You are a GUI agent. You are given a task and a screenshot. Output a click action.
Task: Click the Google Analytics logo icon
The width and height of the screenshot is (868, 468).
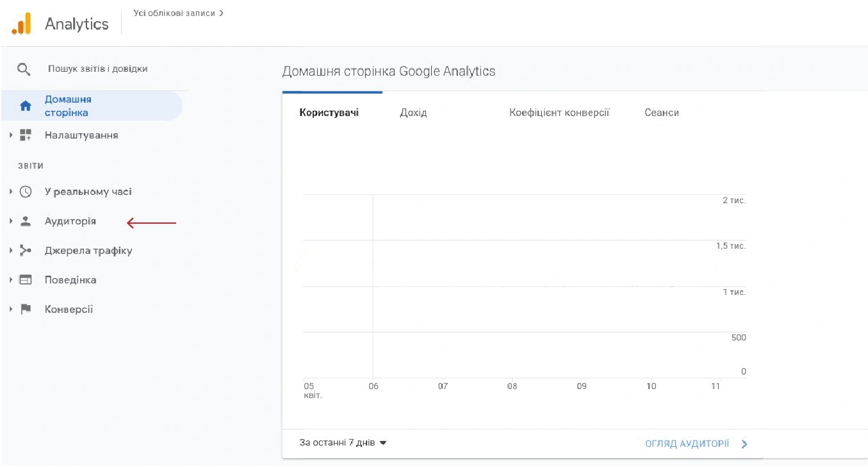pos(21,24)
